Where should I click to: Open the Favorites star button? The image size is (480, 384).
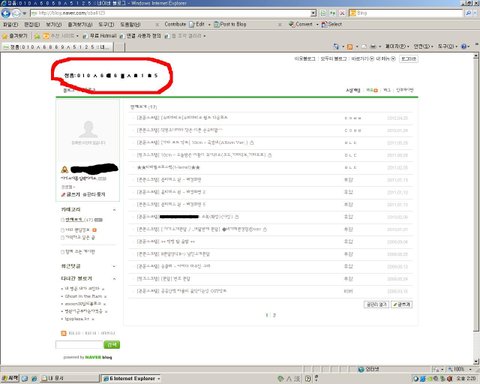(15, 36)
